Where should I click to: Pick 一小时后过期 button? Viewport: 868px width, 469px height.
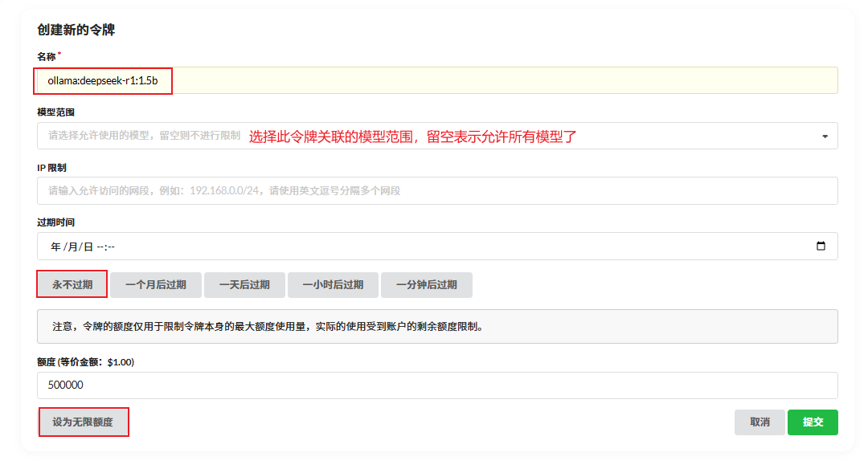(333, 285)
